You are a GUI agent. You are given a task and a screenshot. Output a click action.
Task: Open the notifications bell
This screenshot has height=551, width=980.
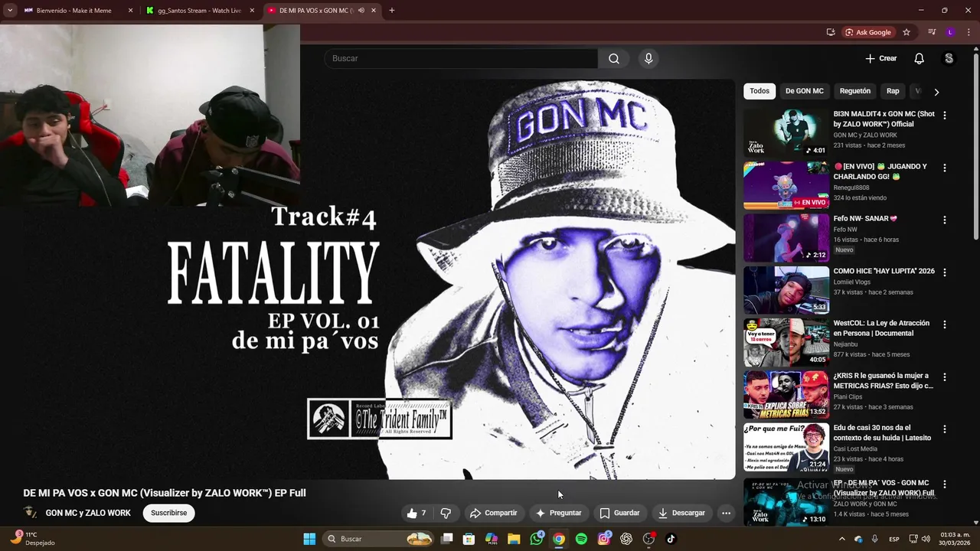pyautogui.click(x=919, y=58)
